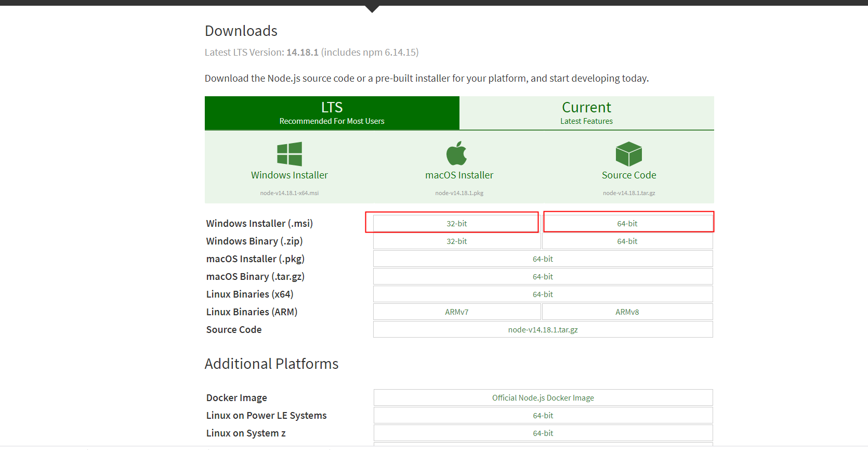Download Linux on Power LE Systems 64-bit

tap(543, 416)
